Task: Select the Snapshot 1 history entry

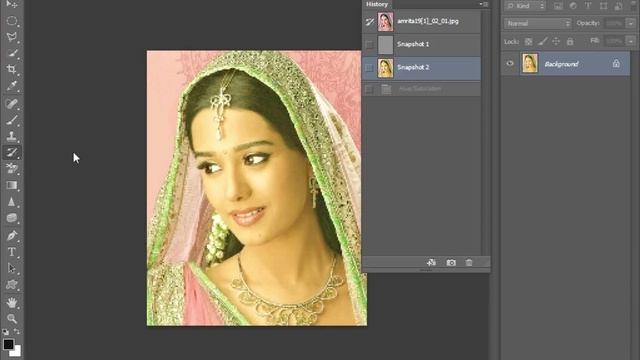Action: pos(421,44)
